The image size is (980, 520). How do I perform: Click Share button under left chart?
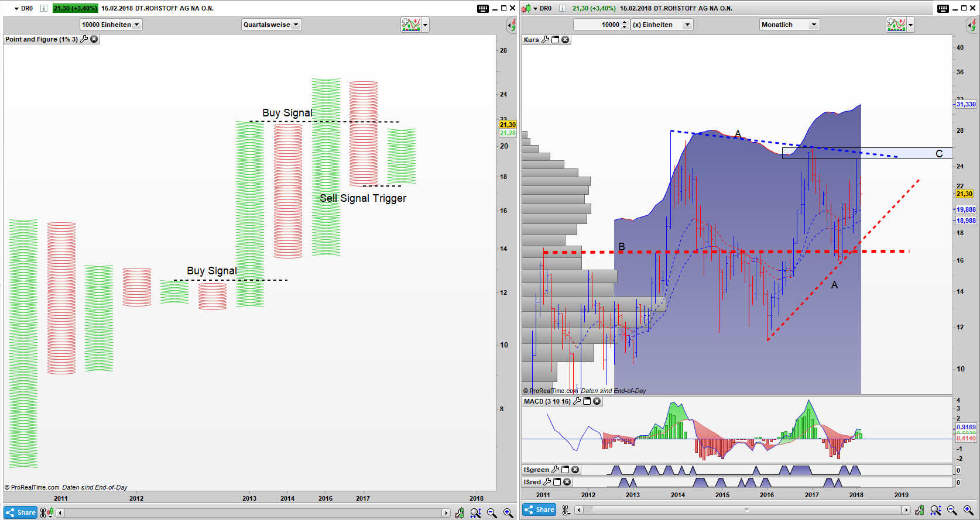pos(20,512)
